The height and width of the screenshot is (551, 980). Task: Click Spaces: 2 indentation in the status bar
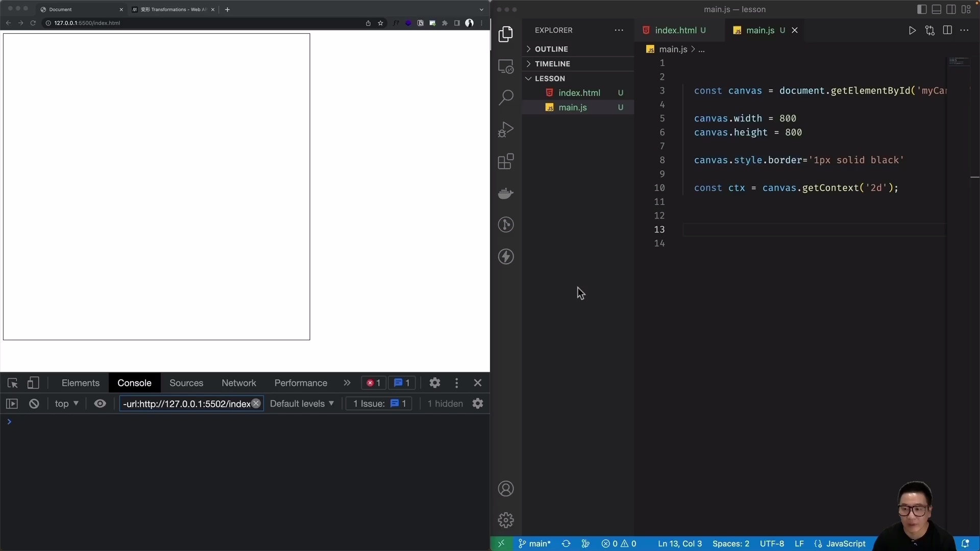tap(730, 544)
